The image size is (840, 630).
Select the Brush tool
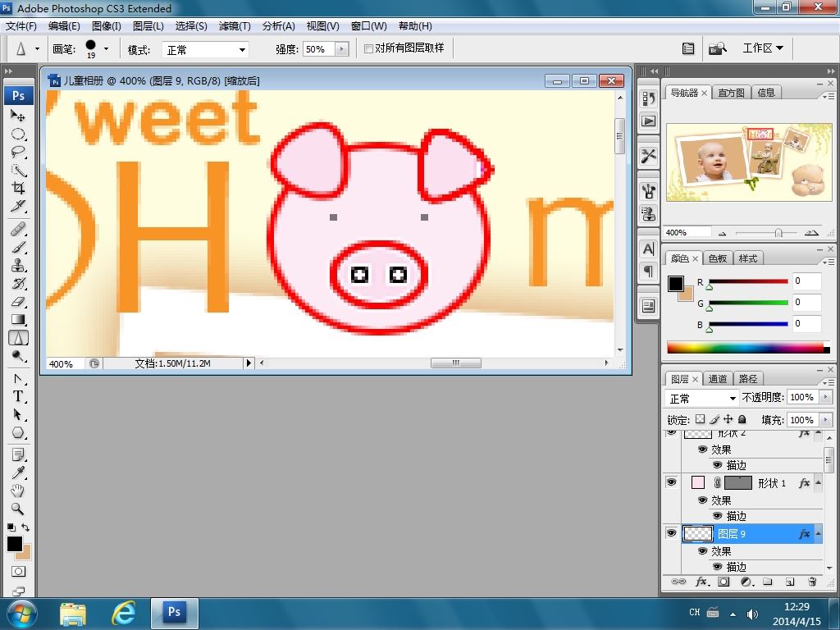[x=18, y=248]
